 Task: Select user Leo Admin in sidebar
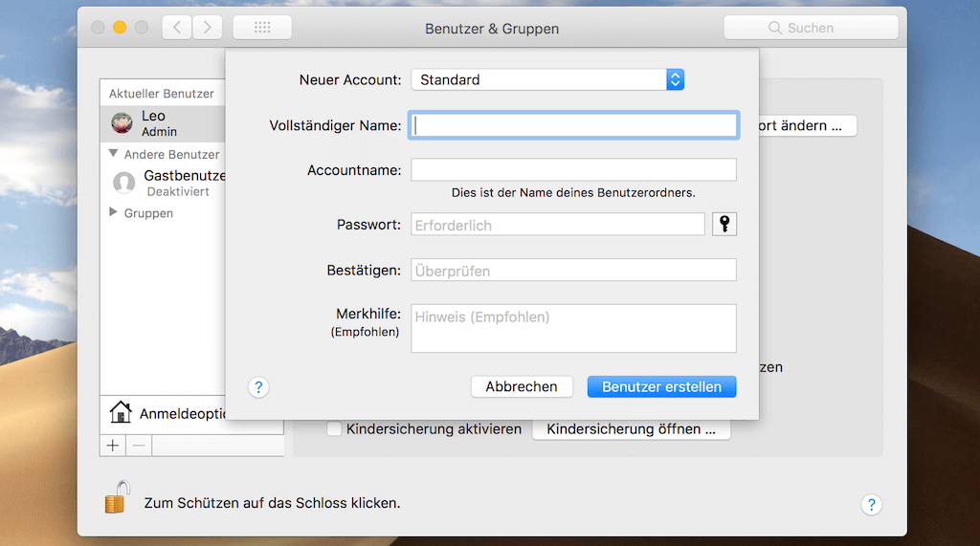(x=163, y=123)
